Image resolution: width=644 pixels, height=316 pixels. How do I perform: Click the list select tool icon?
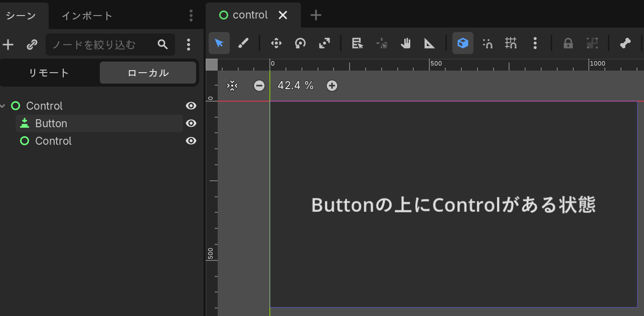tap(357, 43)
